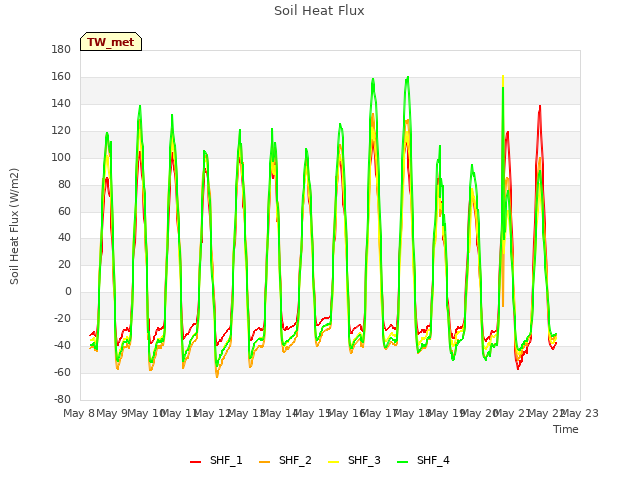Click the 40 y-axis tick label

click(x=64, y=238)
